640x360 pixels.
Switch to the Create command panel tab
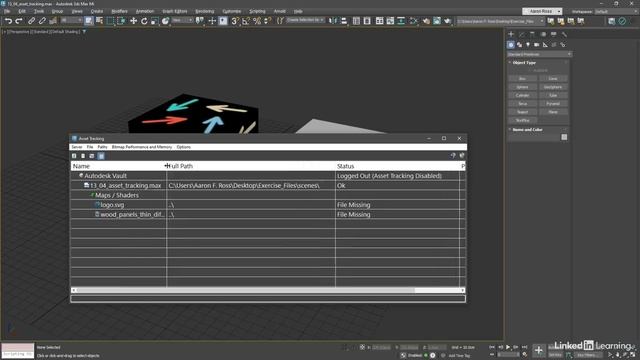coord(511,34)
